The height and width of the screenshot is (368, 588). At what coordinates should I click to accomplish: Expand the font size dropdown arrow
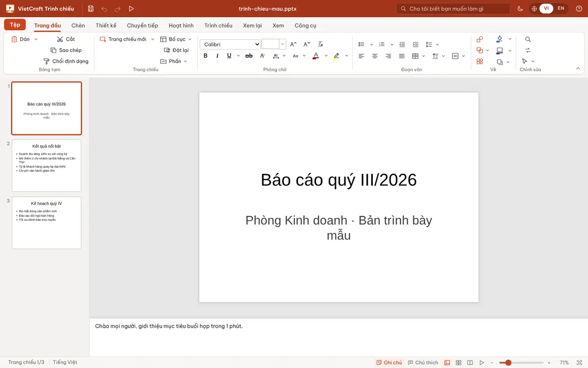283,44
